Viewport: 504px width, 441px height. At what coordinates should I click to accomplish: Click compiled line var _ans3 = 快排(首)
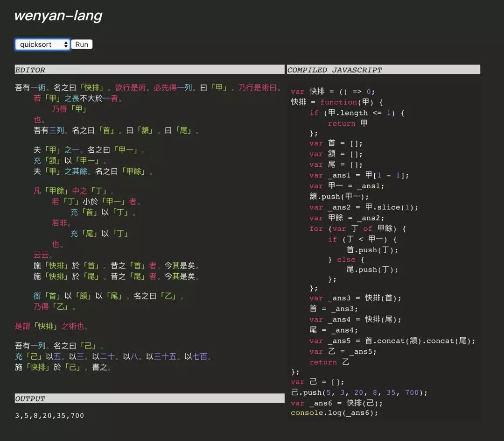point(355,298)
